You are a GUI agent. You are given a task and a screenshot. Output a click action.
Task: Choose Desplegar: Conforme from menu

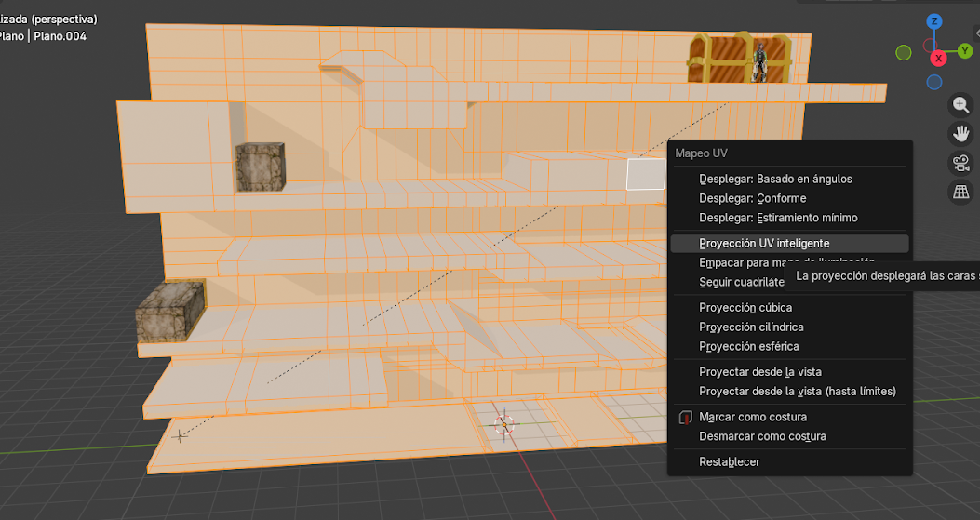[752, 198]
